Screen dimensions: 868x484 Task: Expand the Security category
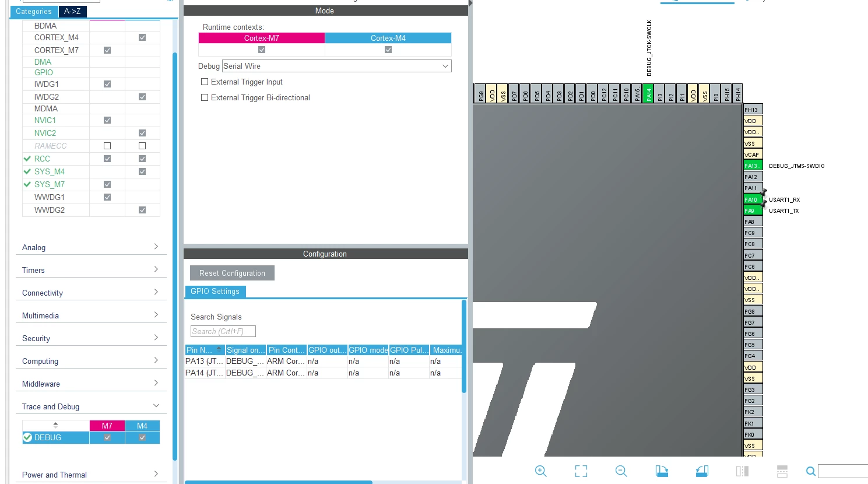coord(91,338)
